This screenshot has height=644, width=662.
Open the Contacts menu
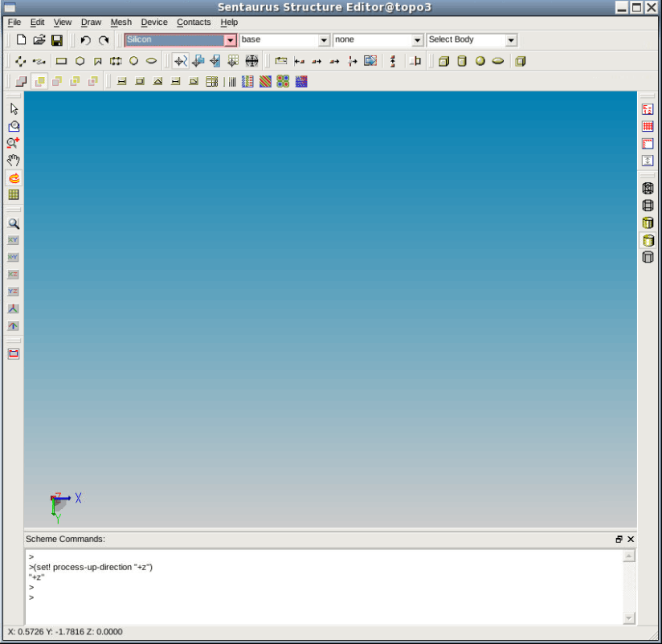(x=194, y=22)
